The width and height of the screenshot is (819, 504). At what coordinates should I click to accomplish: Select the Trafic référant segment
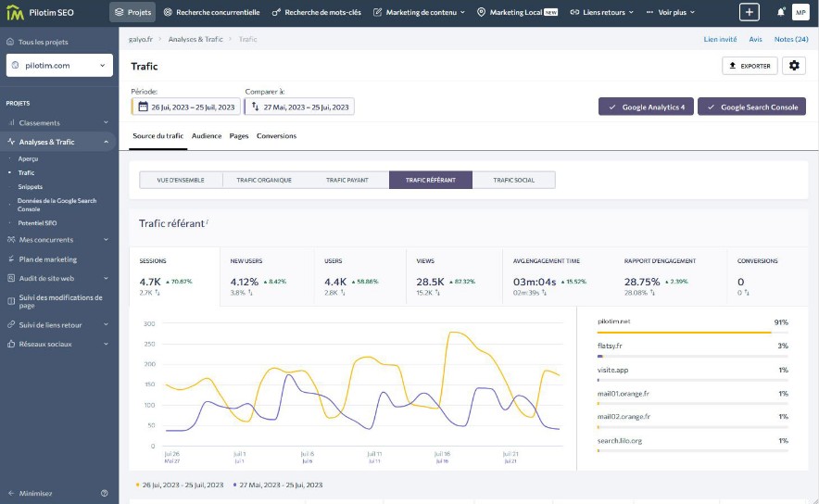click(x=431, y=180)
